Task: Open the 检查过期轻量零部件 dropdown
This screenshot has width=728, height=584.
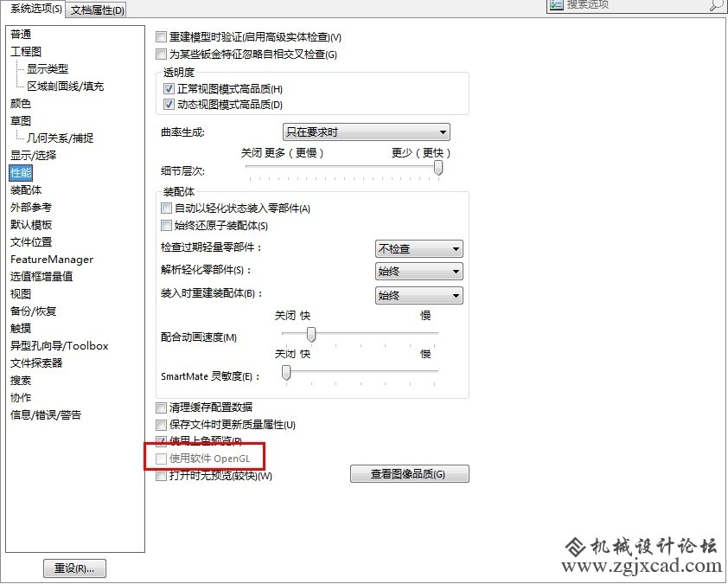Action: pos(418,249)
